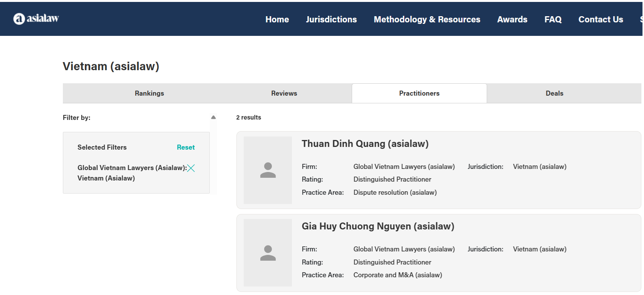Switch to the Deals tab
The height and width of the screenshot is (295, 644).
[554, 93]
